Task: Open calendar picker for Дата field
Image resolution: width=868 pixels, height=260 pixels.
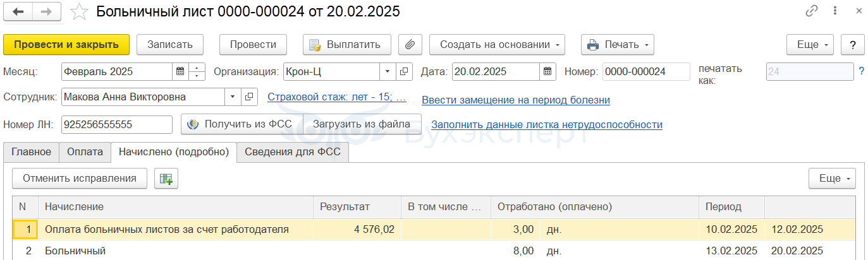Action: (548, 71)
